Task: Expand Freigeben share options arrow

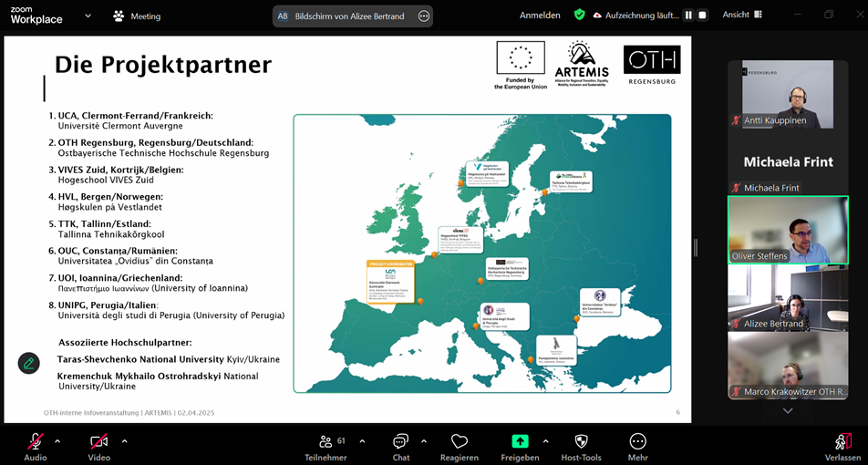Action: tap(546, 441)
